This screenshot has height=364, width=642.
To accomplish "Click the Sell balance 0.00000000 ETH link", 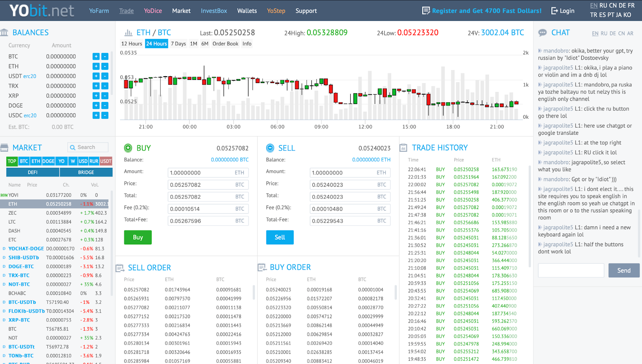I will coord(372,160).
